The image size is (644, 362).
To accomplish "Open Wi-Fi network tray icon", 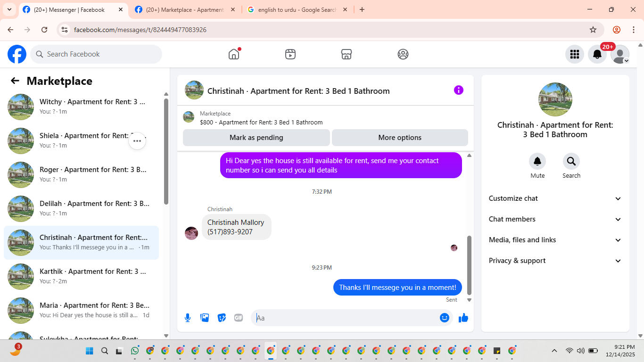I will 570,351.
